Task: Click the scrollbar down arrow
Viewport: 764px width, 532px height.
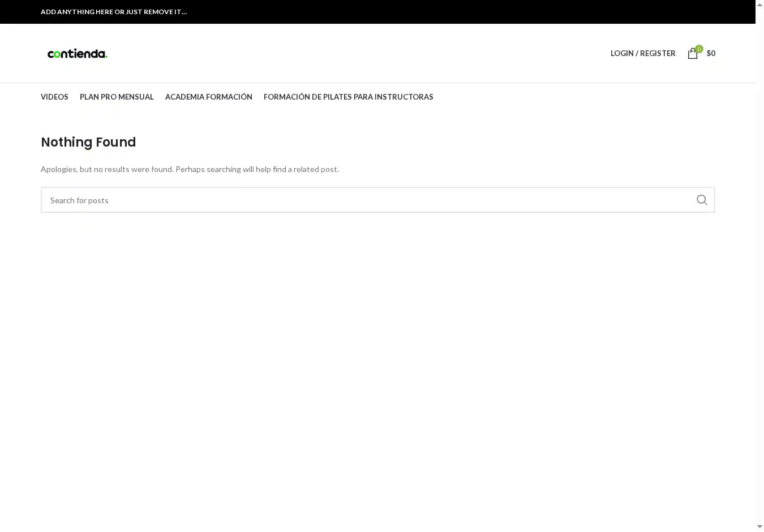Action: [x=759, y=527]
